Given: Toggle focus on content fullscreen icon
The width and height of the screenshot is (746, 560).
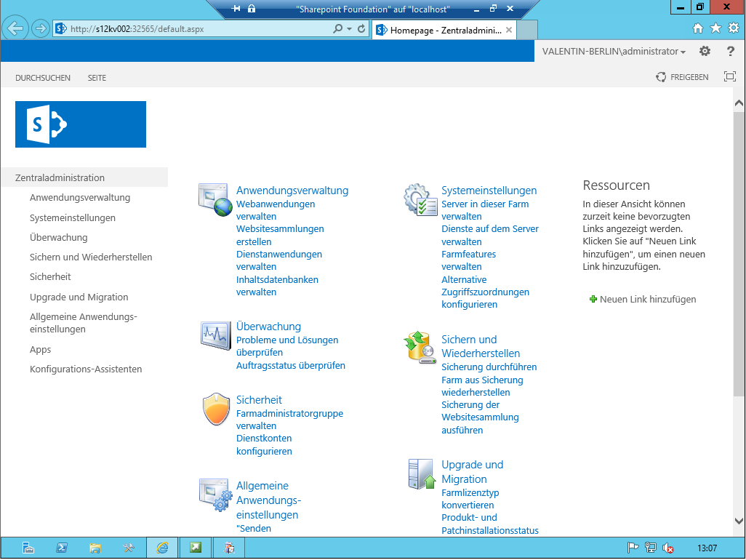Looking at the screenshot, I should pyautogui.click(x=730, y=76).
